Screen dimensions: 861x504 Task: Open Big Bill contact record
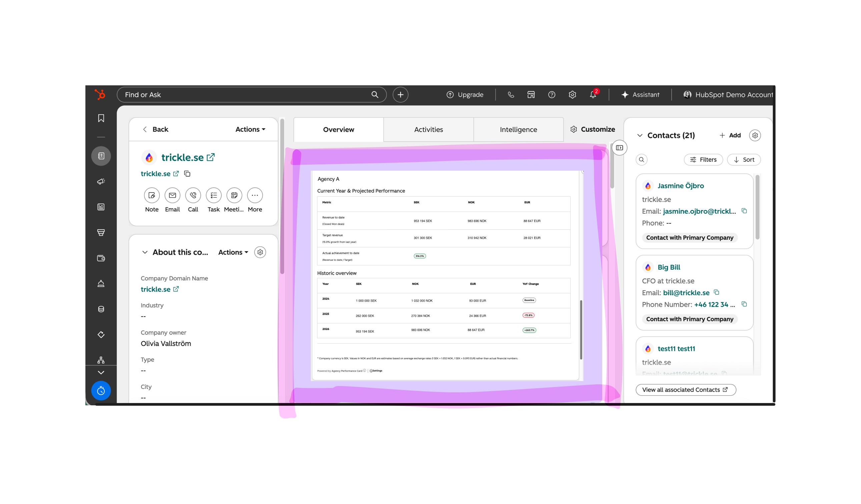tap(669, 267)
